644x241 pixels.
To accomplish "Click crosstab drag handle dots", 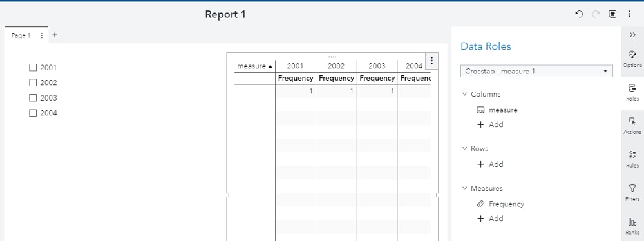I will click(332, 57).
